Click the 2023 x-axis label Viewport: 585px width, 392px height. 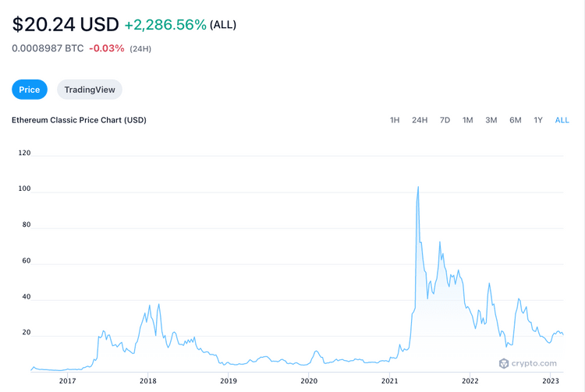click(551, 381)
